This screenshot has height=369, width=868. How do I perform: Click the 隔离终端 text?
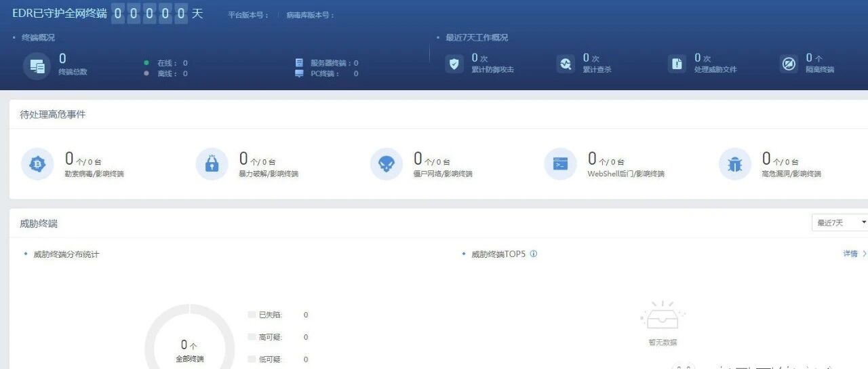coord(820,69)
